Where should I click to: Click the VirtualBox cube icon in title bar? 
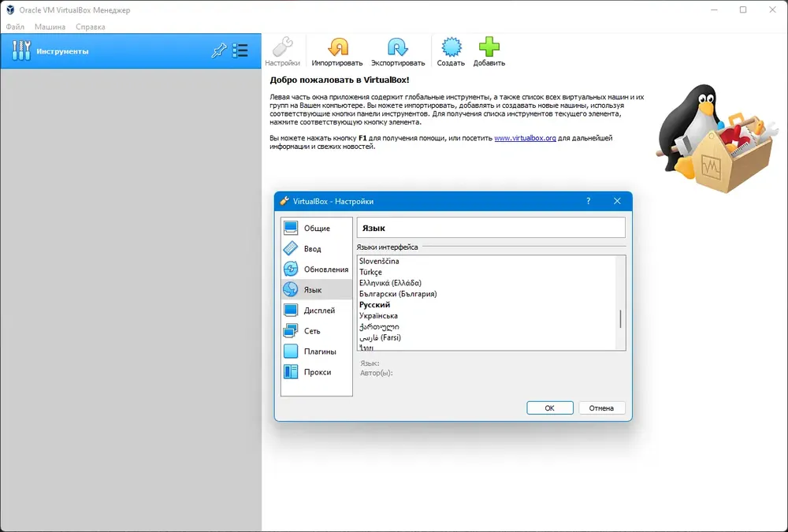pos(10,10)
